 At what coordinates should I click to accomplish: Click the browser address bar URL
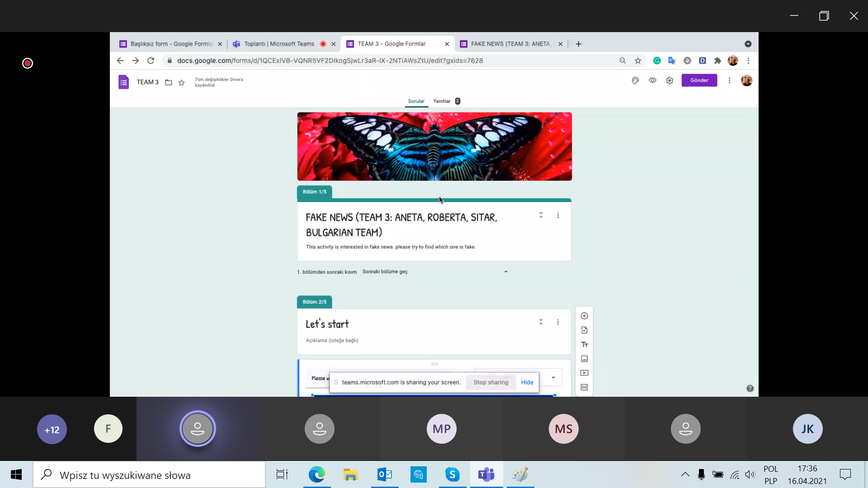330,61
